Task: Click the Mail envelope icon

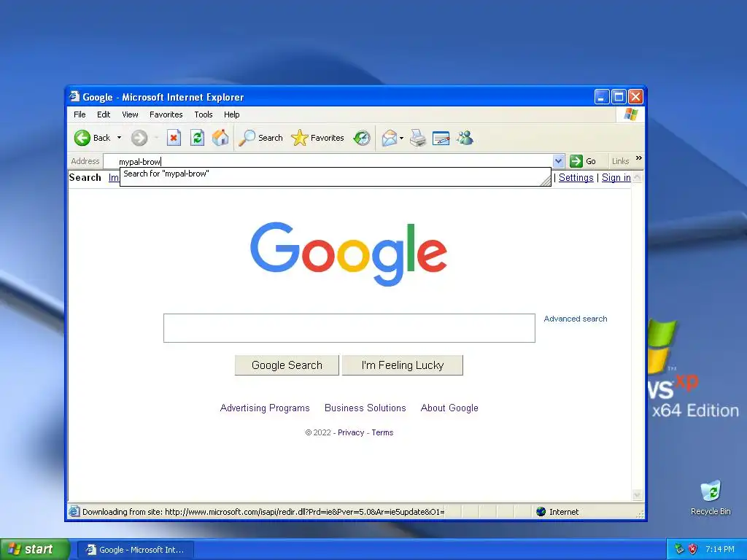Action: 390,138
